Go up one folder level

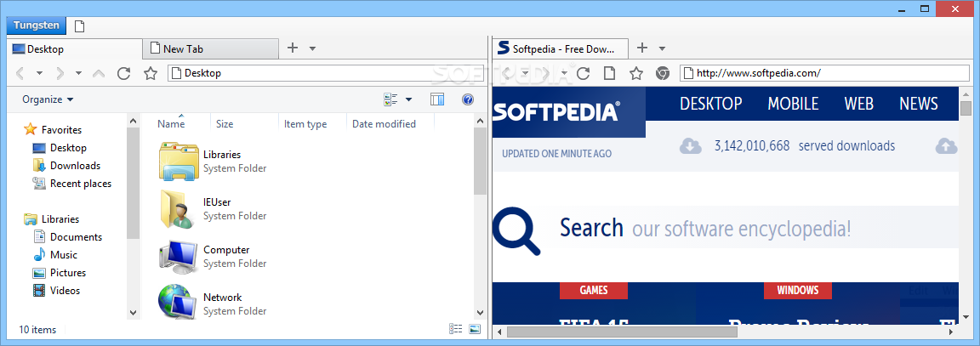click(x=98, y=74)
